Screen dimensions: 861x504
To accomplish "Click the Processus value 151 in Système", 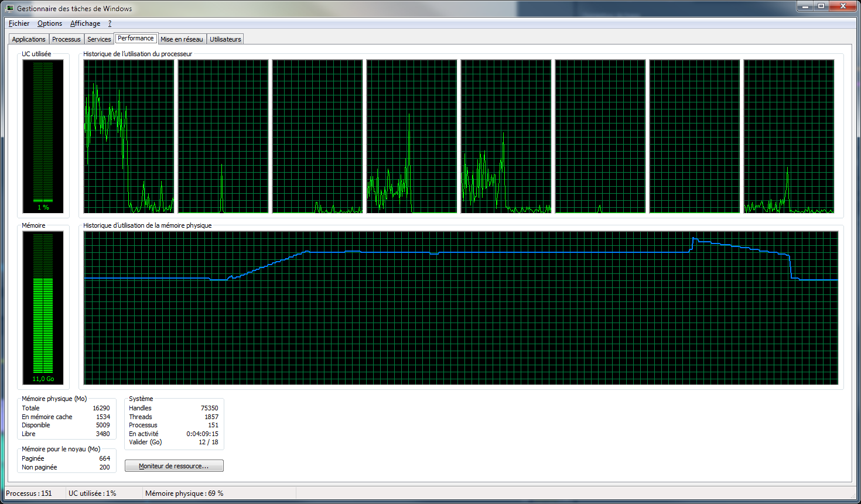I will click(x=213, y=425).
